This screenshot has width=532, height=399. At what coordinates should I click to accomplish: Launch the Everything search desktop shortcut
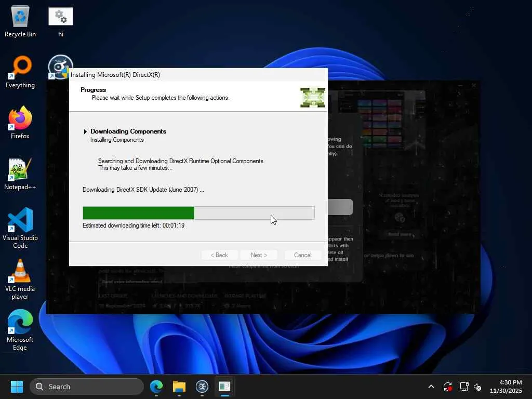pyautogui.click(x=20, y=72)
